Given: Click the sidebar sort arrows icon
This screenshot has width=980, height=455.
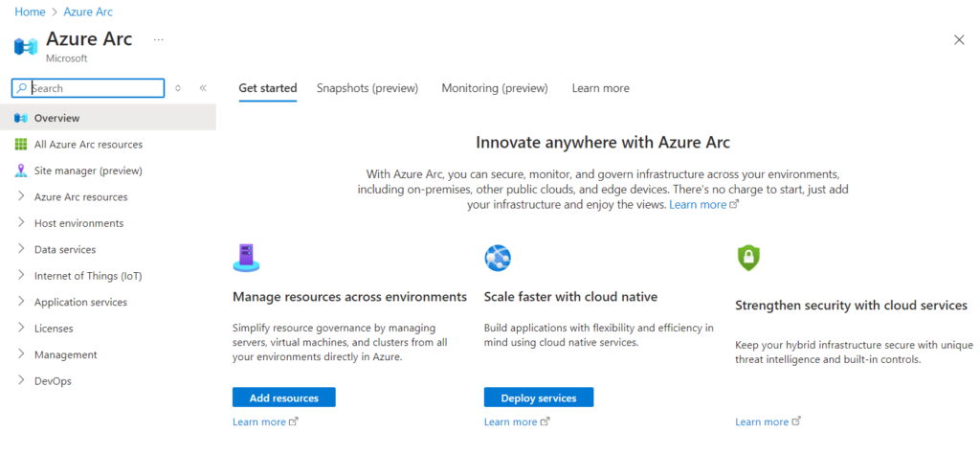Looking at the screenshot, I should (x=178, y=88).
